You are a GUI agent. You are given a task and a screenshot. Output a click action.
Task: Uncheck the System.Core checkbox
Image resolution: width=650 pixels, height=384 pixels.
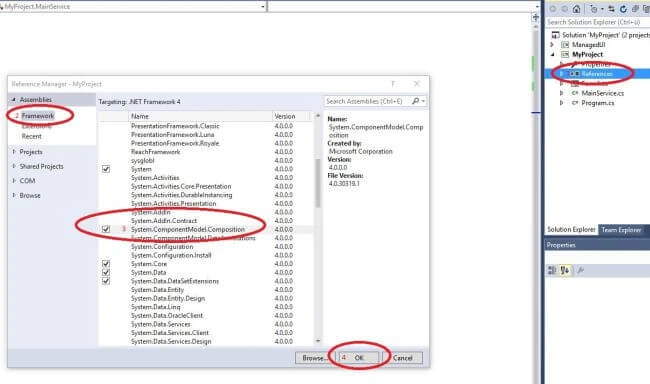coord(106,264)
